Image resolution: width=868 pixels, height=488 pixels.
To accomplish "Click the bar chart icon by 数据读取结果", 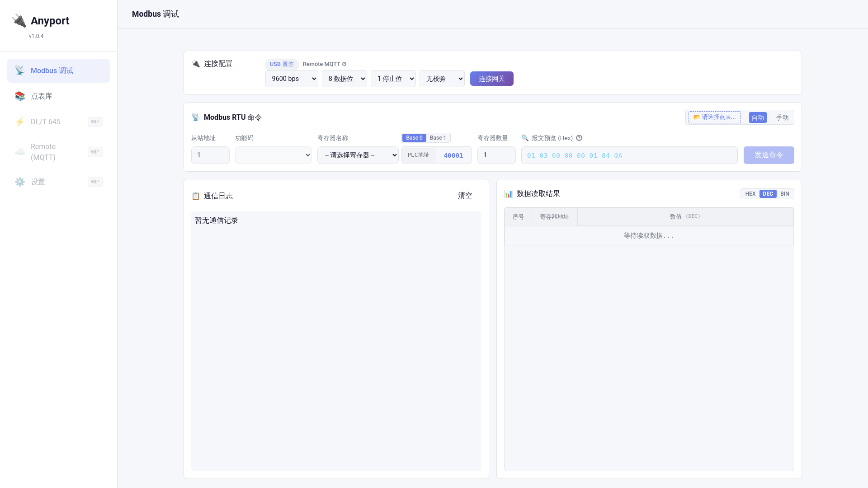I will (509, 194).
